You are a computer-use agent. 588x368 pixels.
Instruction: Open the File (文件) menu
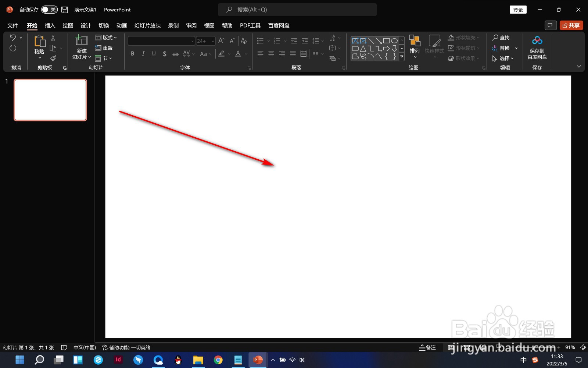click(13, 25)
